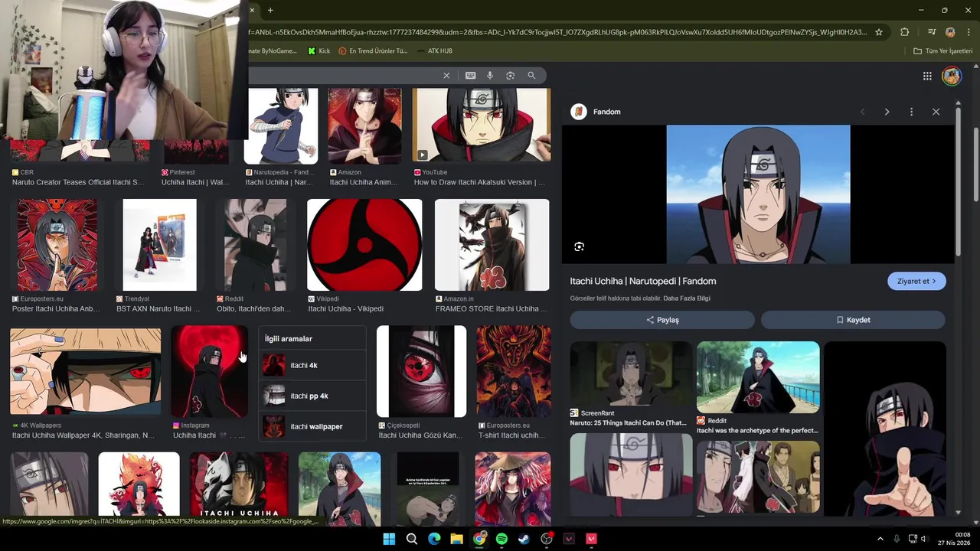This screenshot has height=551, width=980.
Task: Open Steam from the taskbar
Action: (x=524, y=539)
